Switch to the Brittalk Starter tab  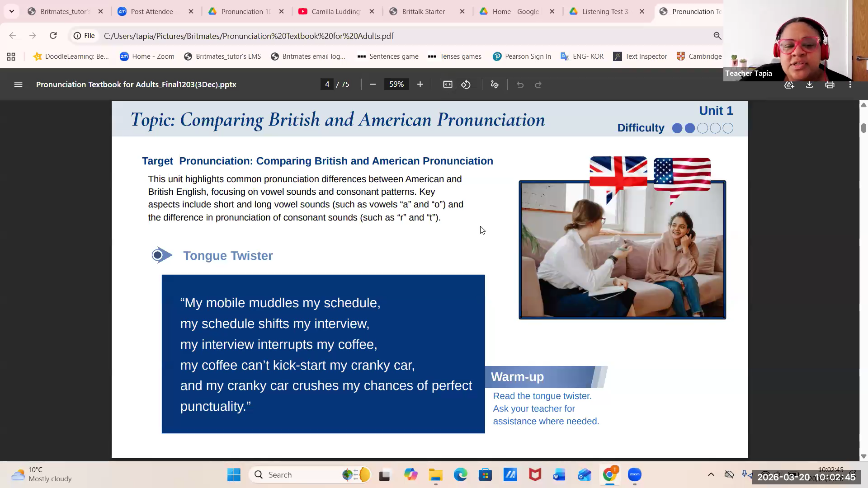point(423,11)
